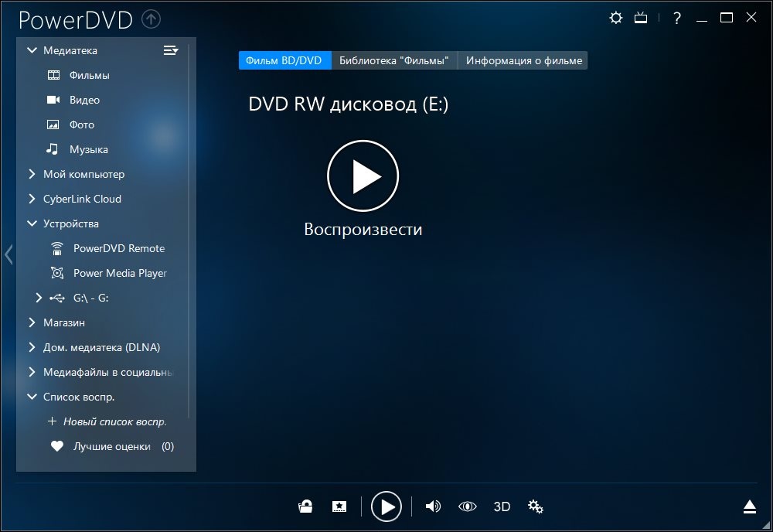The height and width of the screenshot is (532, 773).
Task: Click the wireless remote icon by PowerDVD Remote
Action: [x=57, y=248]
